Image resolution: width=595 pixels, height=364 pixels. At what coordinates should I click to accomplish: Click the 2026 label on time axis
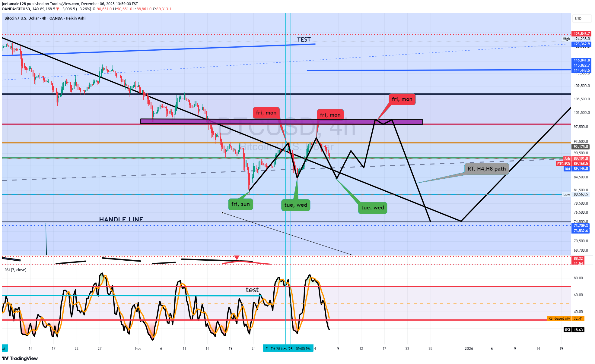click(x=469, y=349)
